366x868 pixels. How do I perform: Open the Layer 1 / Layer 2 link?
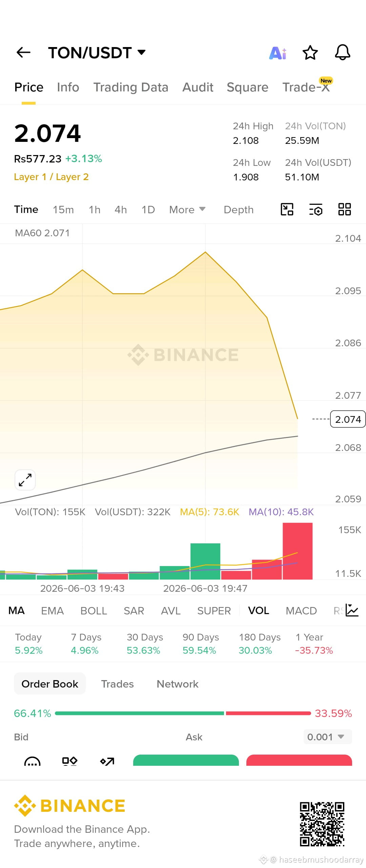pos(51,177)
